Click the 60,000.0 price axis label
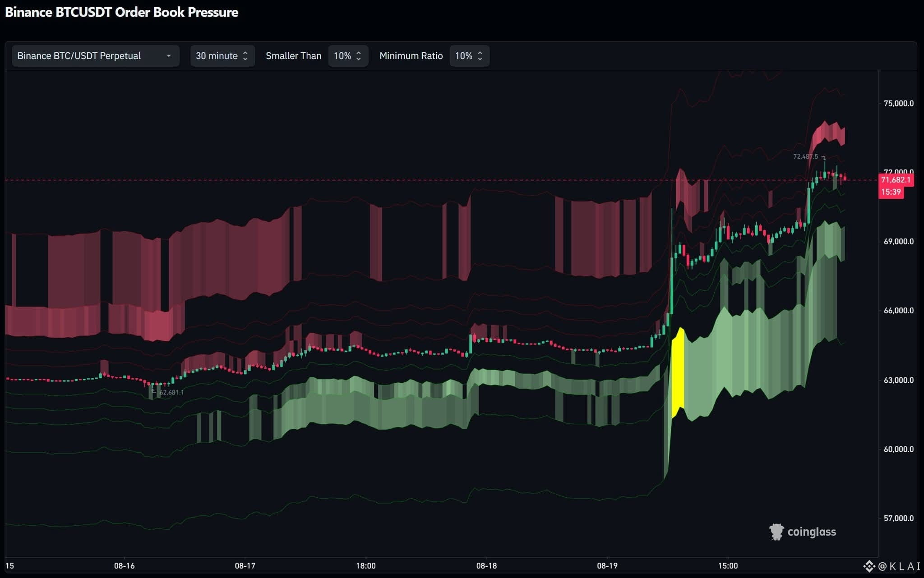The image size is (924, 578). (898, 450)
